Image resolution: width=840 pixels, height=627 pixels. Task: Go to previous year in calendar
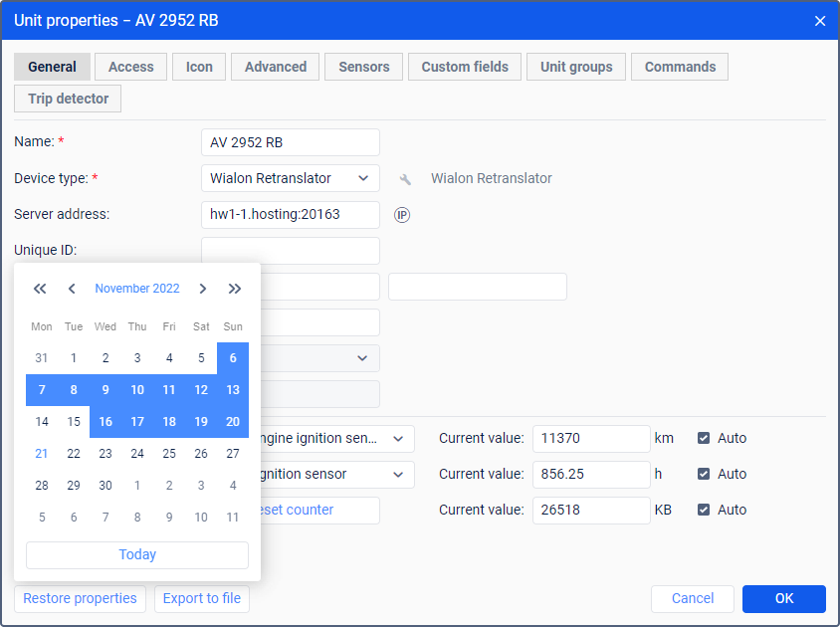(40, 289)
